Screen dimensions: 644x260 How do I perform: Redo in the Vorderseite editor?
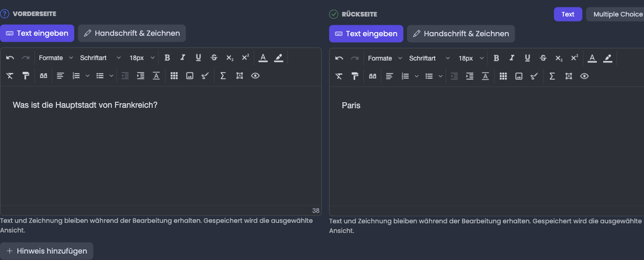click(x=26, y=58)
